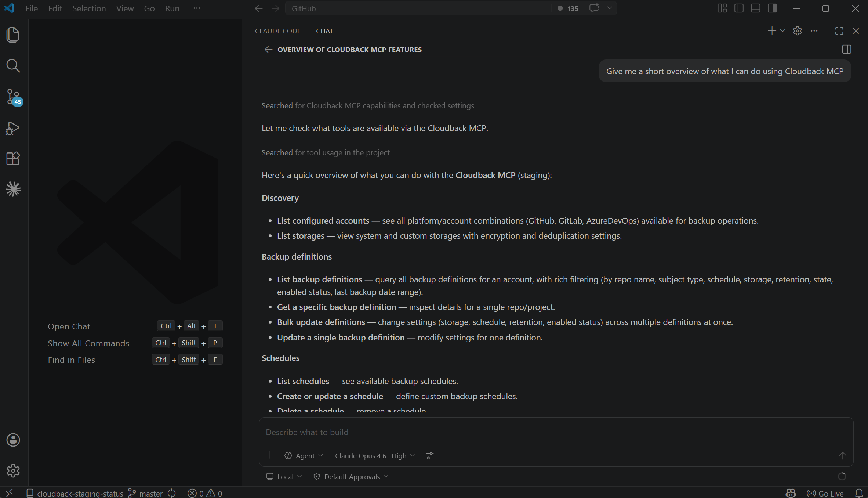Focus the 'Describe what to build' input
The height and width of the screenshot is (498, 868).
pos(556,432)
